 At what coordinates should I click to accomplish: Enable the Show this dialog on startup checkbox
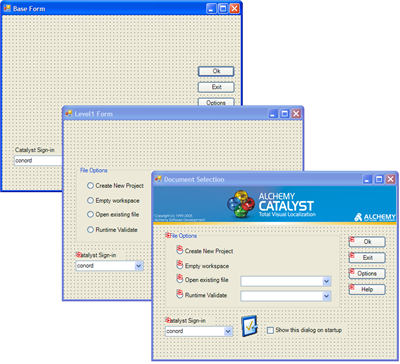pyautogui.click(x=270, y=330)
